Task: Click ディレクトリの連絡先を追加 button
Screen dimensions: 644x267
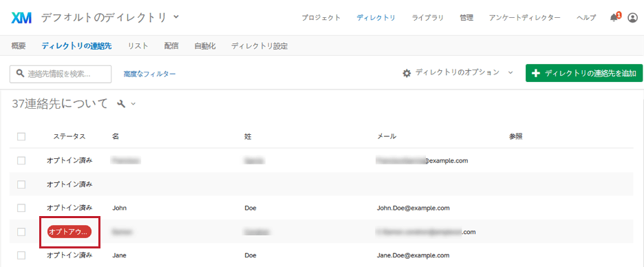Action: point(584,73)
